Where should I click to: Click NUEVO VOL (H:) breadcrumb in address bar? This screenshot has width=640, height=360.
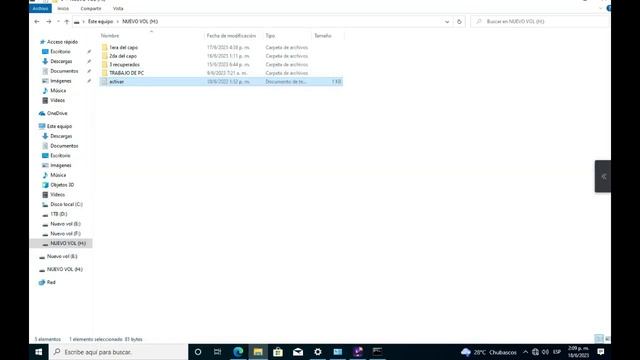(x=140, y=22)
